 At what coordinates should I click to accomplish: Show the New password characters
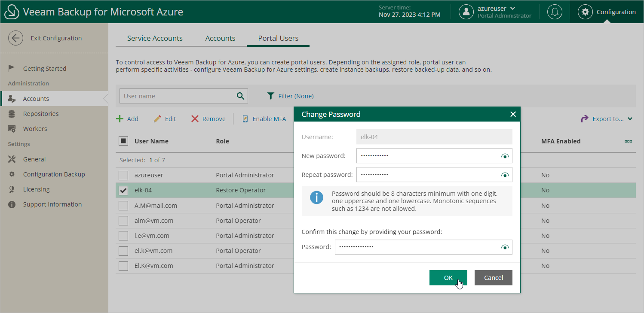click(x=505, y=156)
